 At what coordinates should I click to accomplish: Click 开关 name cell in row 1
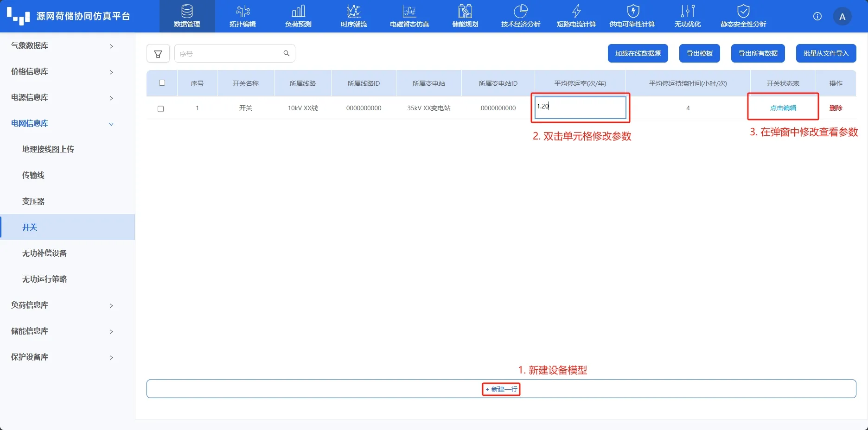[x=246, y=108]
